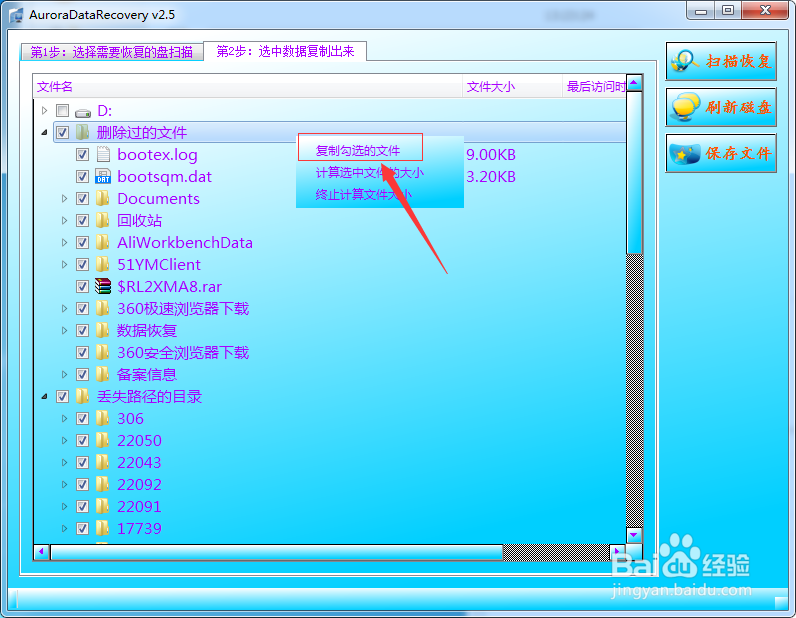Viewport: 796px width, 618px height.
Task: Click the folder icon for 22091
Action: pos(103,506)
